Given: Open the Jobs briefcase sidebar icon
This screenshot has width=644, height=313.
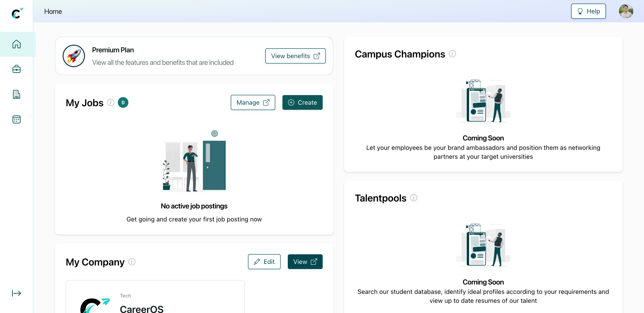Looking at the screenshot, I should pos(17,69).
